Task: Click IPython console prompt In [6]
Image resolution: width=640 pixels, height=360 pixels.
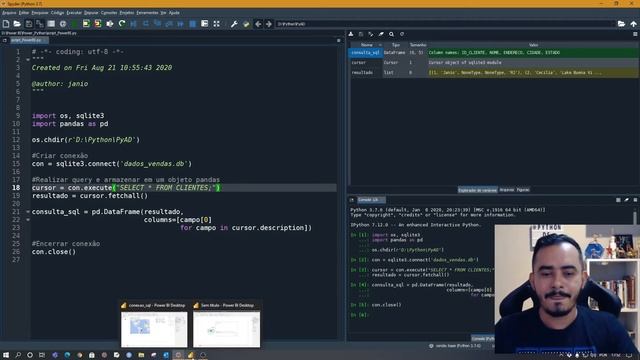Action: [x=360, y=315]
